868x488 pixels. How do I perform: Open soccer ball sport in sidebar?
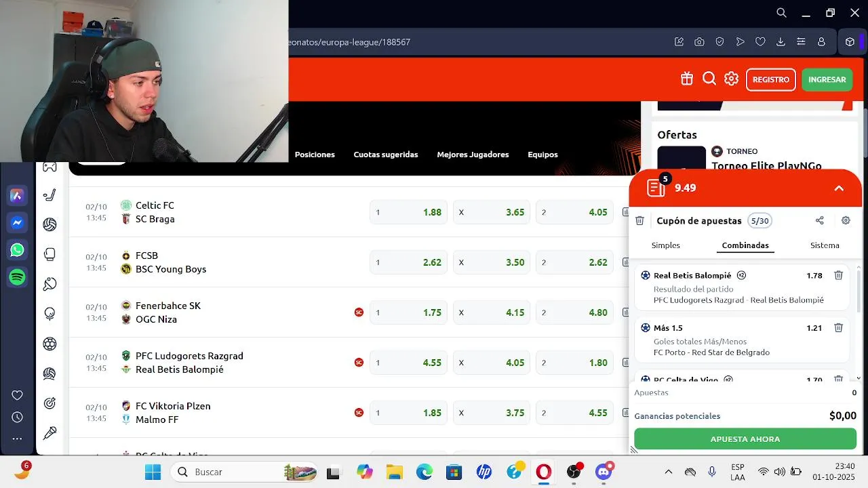pos(50,344)
